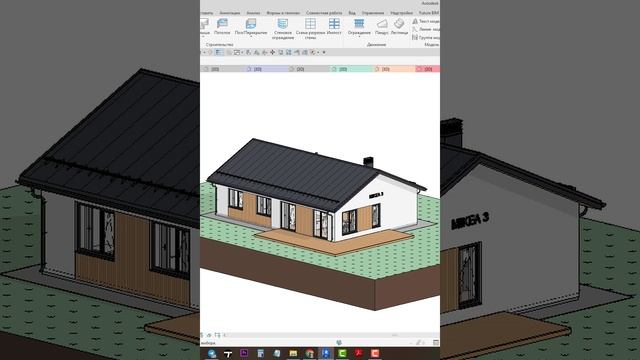
Task: Open the yellow file manager taskbar icon
Action: pos(293,353)
